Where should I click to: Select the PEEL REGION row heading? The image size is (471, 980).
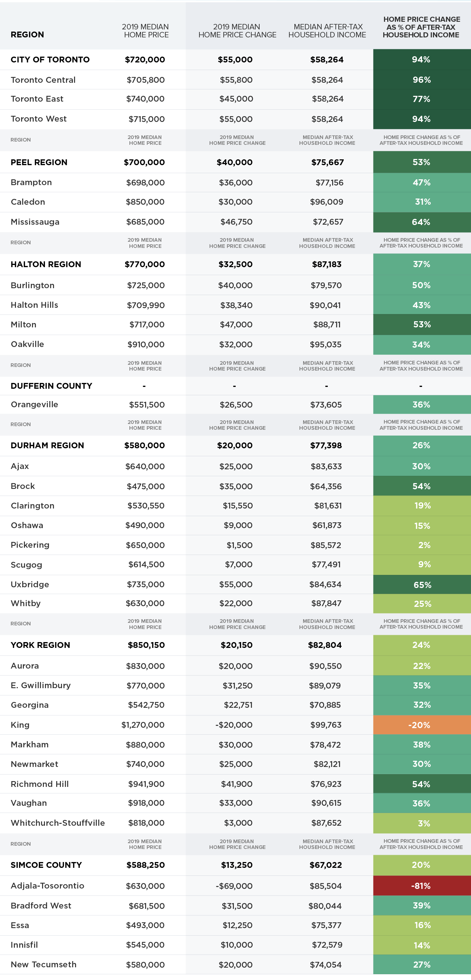pos(39,163)
